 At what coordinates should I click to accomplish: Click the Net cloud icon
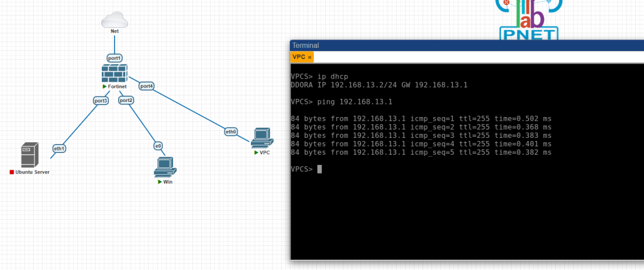(x=114, y=20)
